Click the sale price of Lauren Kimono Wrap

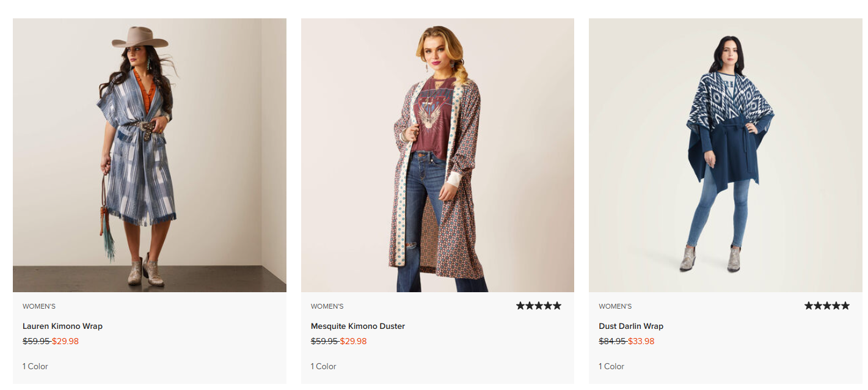(x=65, y=341)
